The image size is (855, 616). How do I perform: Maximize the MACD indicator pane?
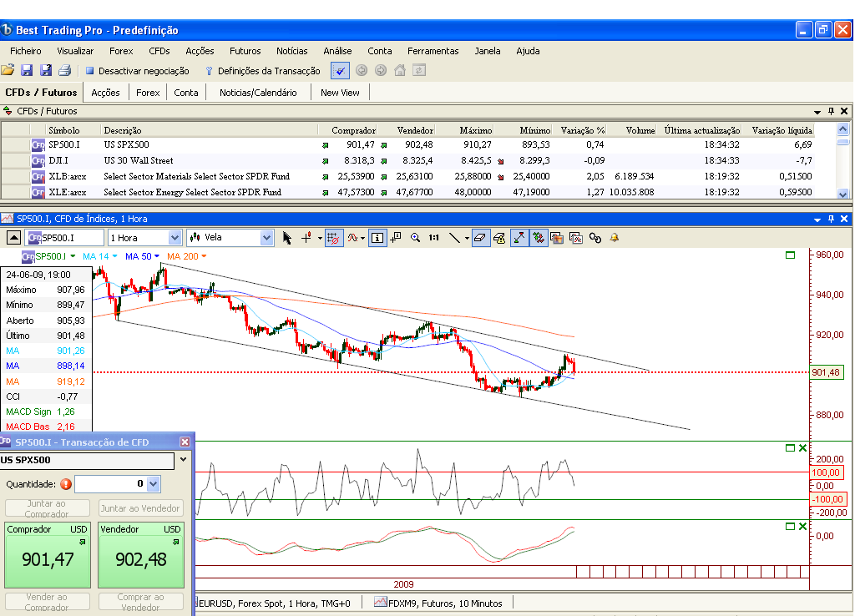coord(790,526)
